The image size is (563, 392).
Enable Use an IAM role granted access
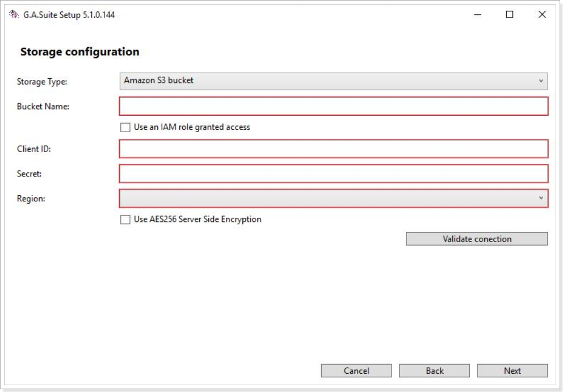125,128
